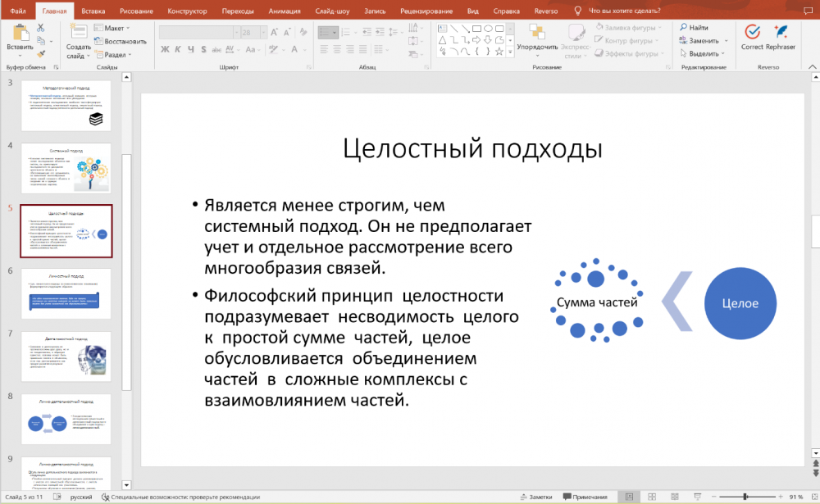Viewport: 820px width, 504px height.
Task: Switch to slide sorter view icon
Action: [648, 497]
